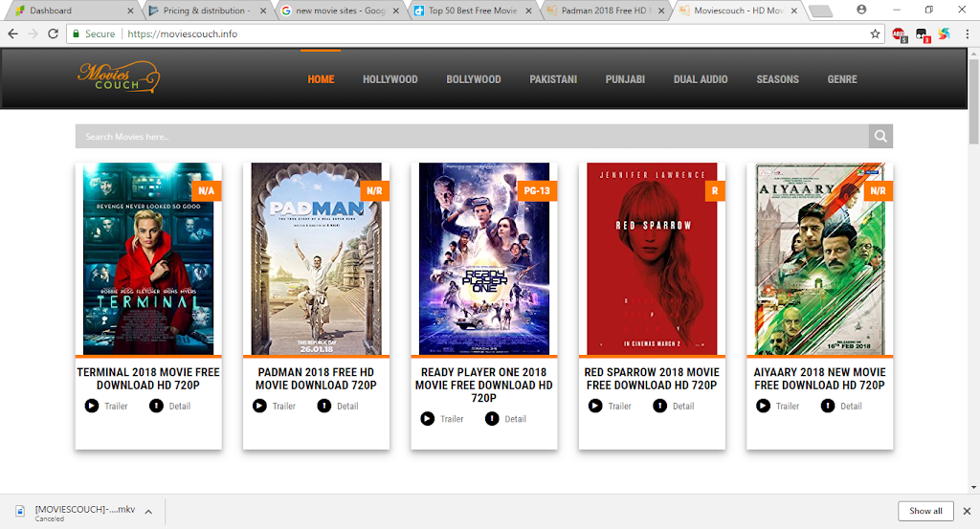Open the Chrome profile icon
The image size is (980, 529).
[861, 10]
